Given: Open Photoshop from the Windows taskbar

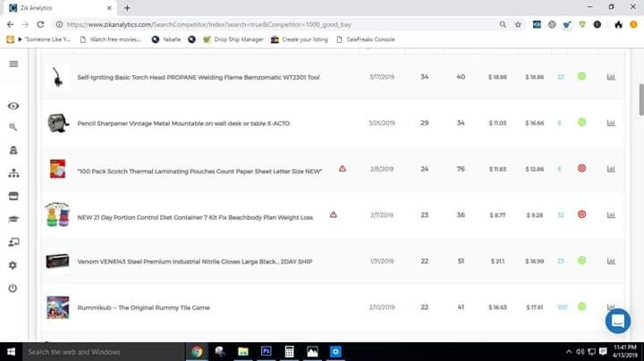Looking at the screenshot, I should [x=266, y=351].
